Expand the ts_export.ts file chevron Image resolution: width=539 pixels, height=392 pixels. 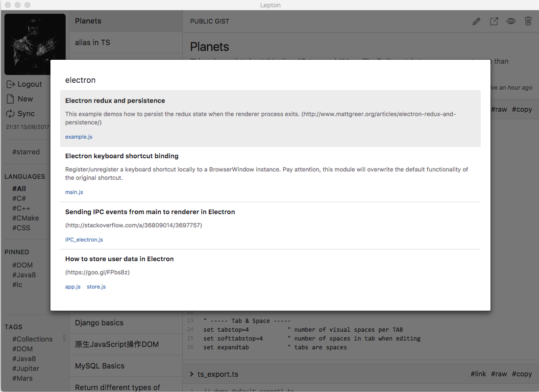pyautogui.click(x=192, y=374)
